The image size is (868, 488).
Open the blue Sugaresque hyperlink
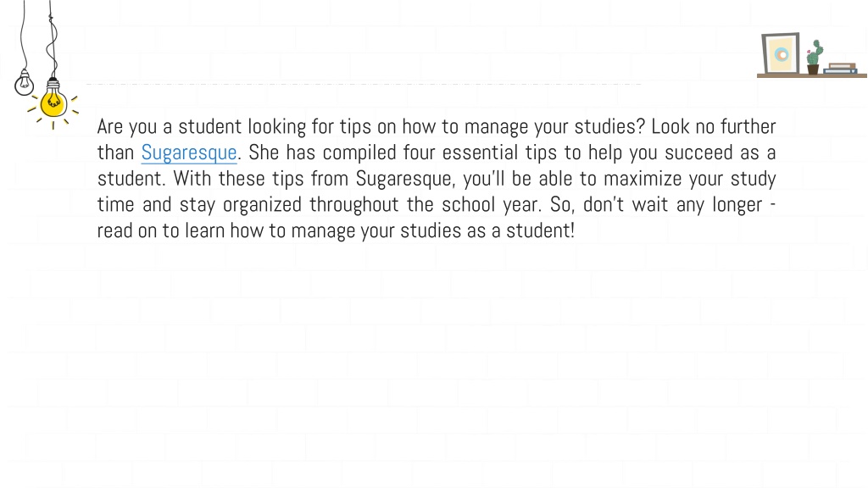pyautogui.click(x=189, y=152)
